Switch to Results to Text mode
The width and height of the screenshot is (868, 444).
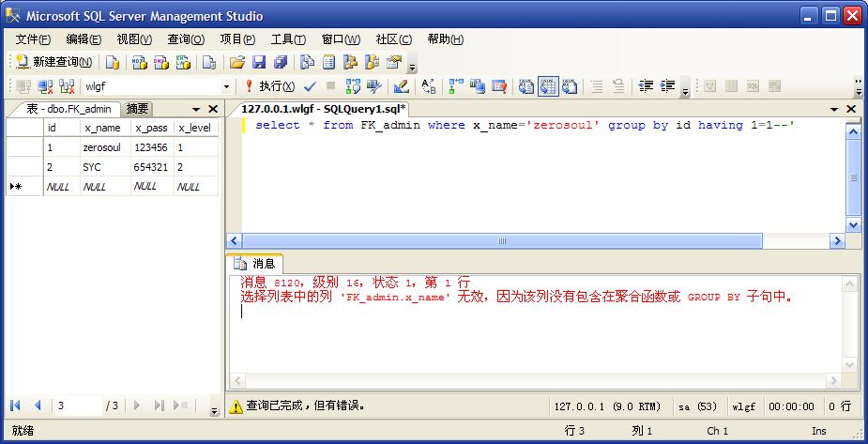(x=526, y=86)
